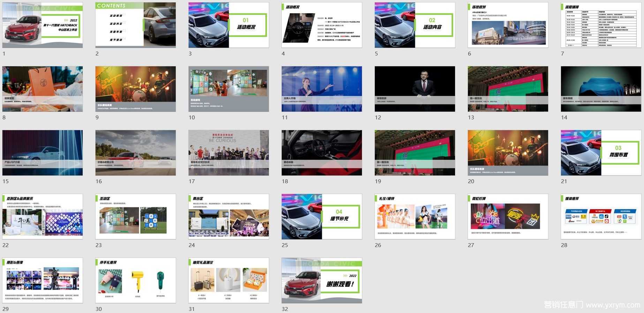Select slide 5 section 02 thumbnail
This screenshot has width=644, height=313.
(415, 25)
